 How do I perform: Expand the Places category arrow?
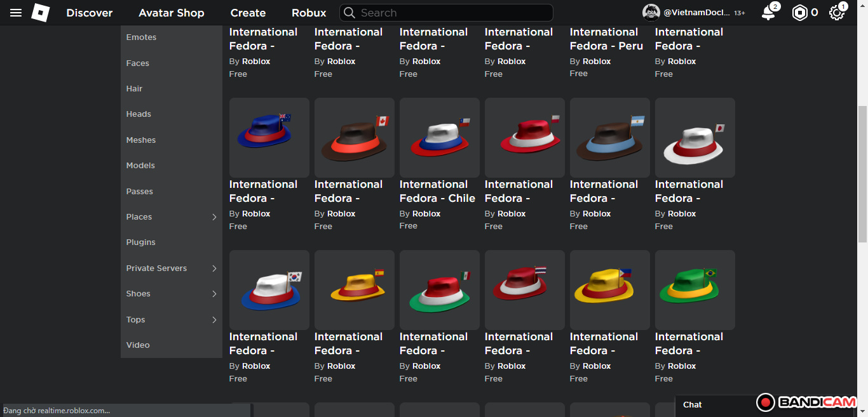click(x=214, y=217)
